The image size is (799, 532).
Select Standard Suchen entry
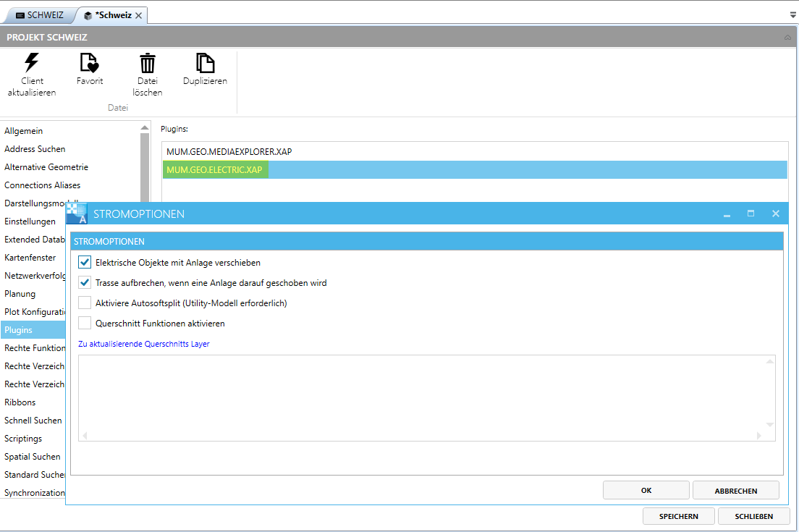tap(34, 474)
